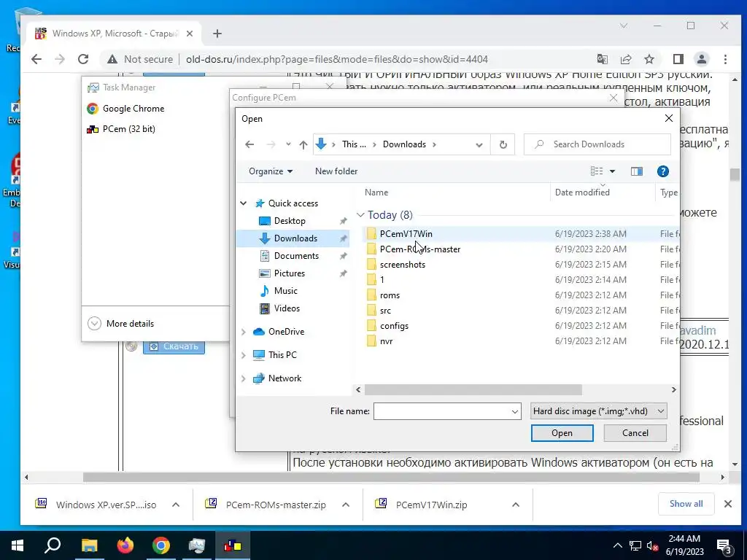
Task: Close the Chrome downloads bar
Action: point(727,504)
